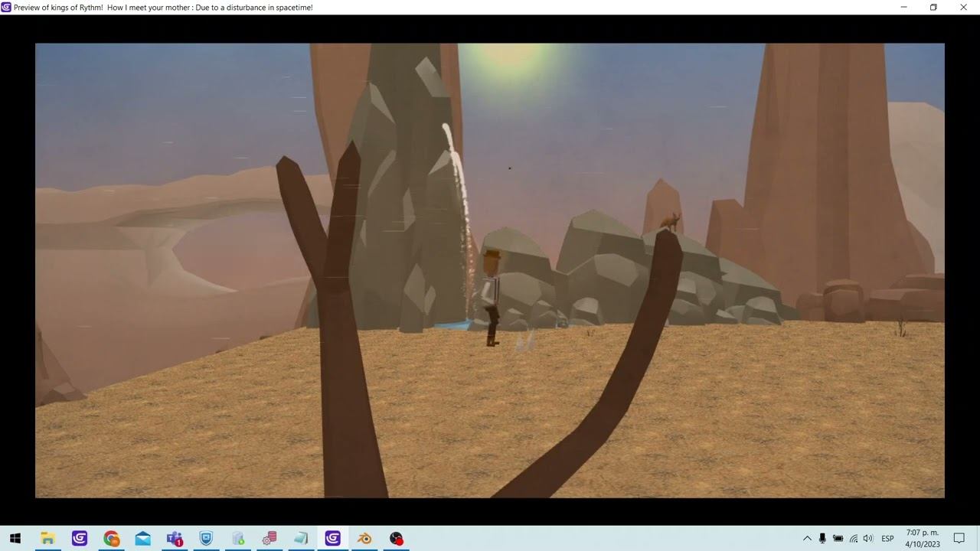
Task: Open Microsoft Teams in the taskbar
Action: pyautogui.click(x=175, y=538)
